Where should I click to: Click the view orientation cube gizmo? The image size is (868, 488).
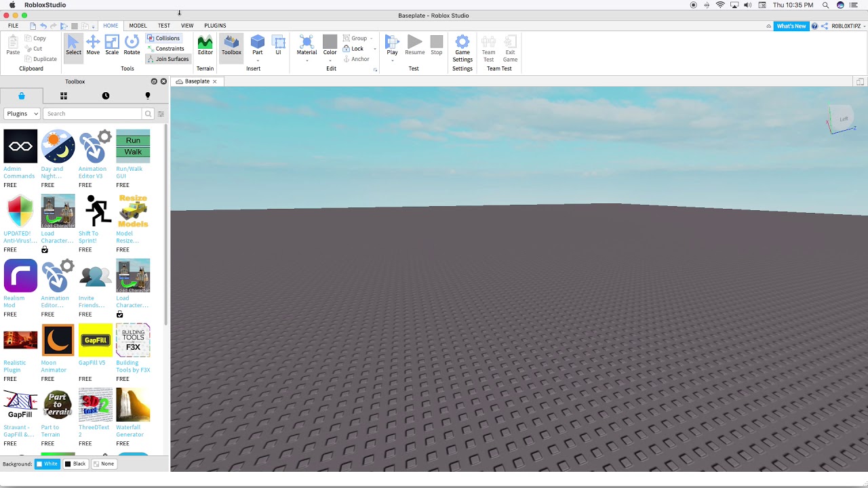point(841,119)
